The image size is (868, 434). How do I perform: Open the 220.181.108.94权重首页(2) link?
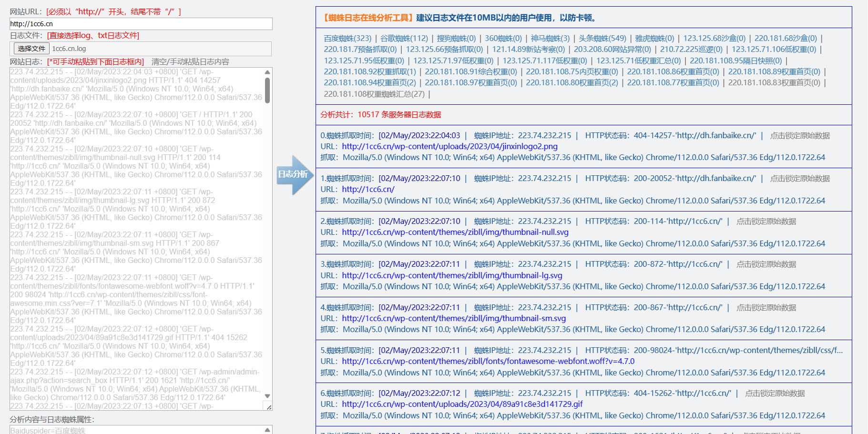coord(369,82)
